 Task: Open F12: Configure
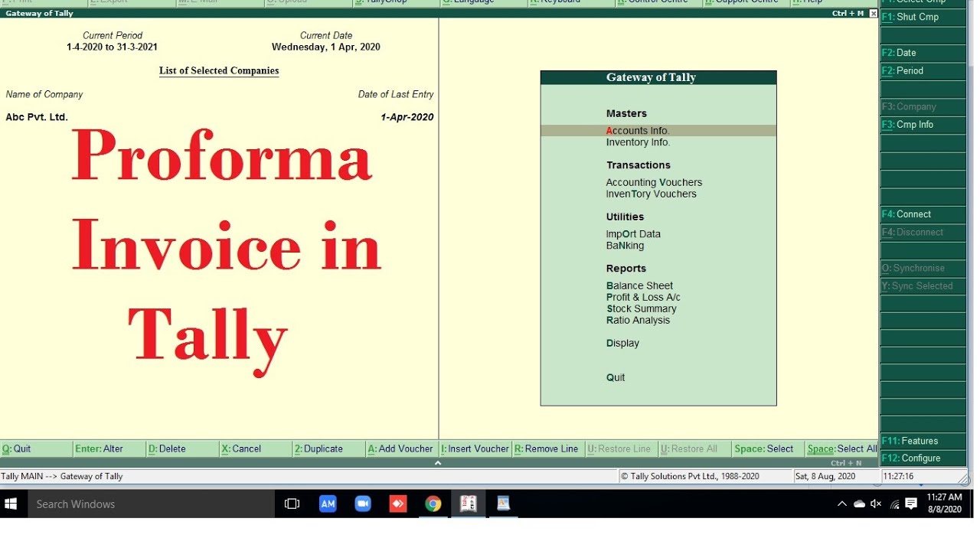pos(923,458)
